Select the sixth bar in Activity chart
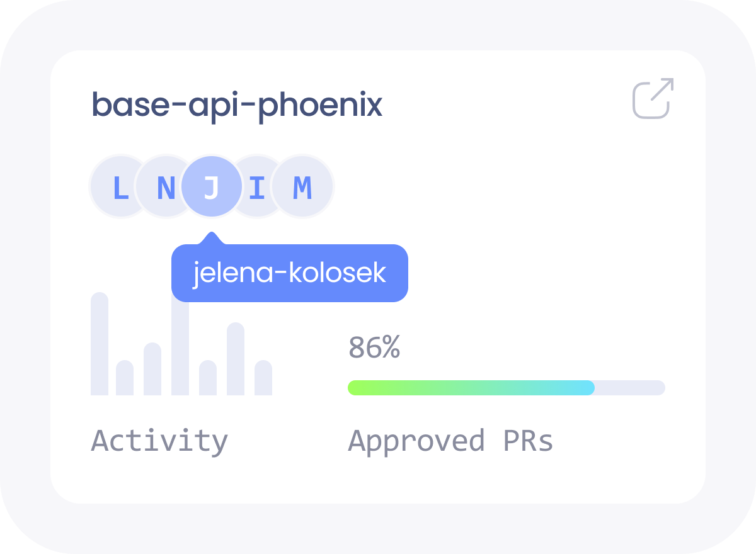756x554 pixels. (236, 359)
